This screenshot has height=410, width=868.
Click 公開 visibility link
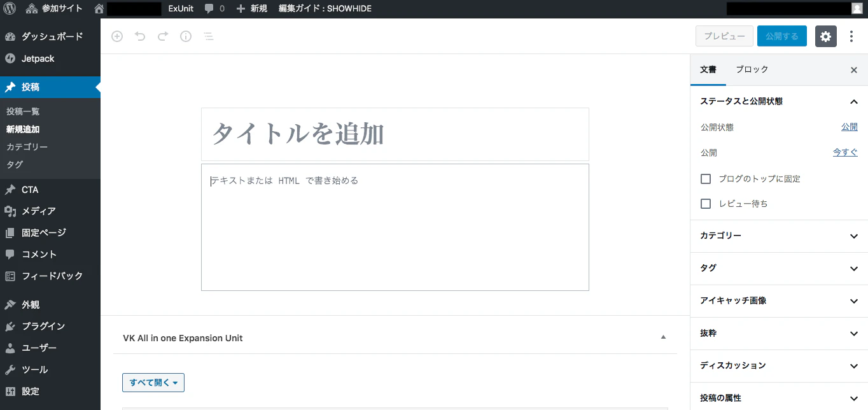click(x=850, y=127)
